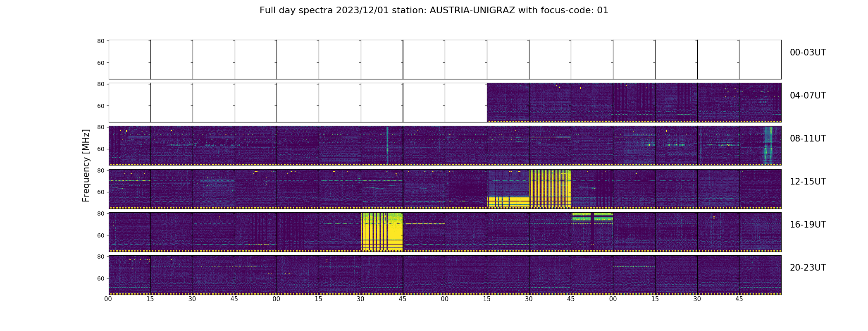Click the '80' tick of the 00-03UT row
Image resolution: width=868 pixels, height=331 pixels.
[100, 41]
